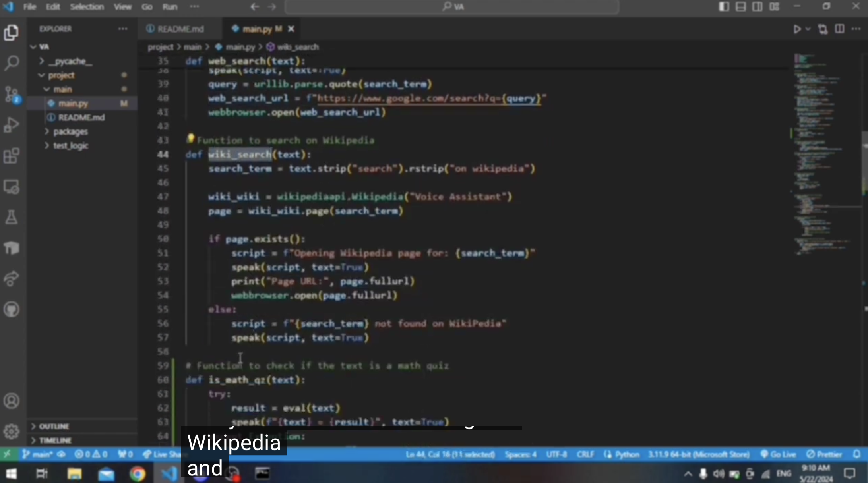This screenshot has width=868, height=483.
Task: Open the Manage settings gear
Action: pyautogui.click(x=11, y=431)
